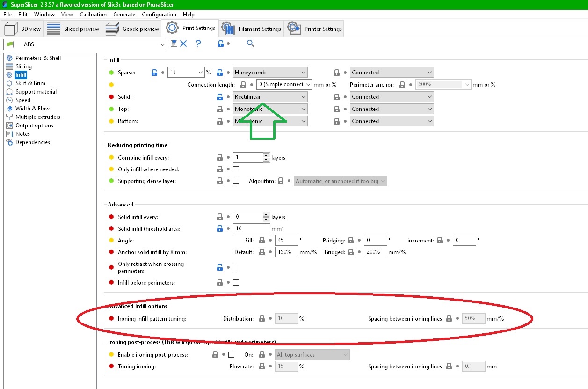
Task: Toggle Infill before perimeters checkbox
Action: pos(236,283)
